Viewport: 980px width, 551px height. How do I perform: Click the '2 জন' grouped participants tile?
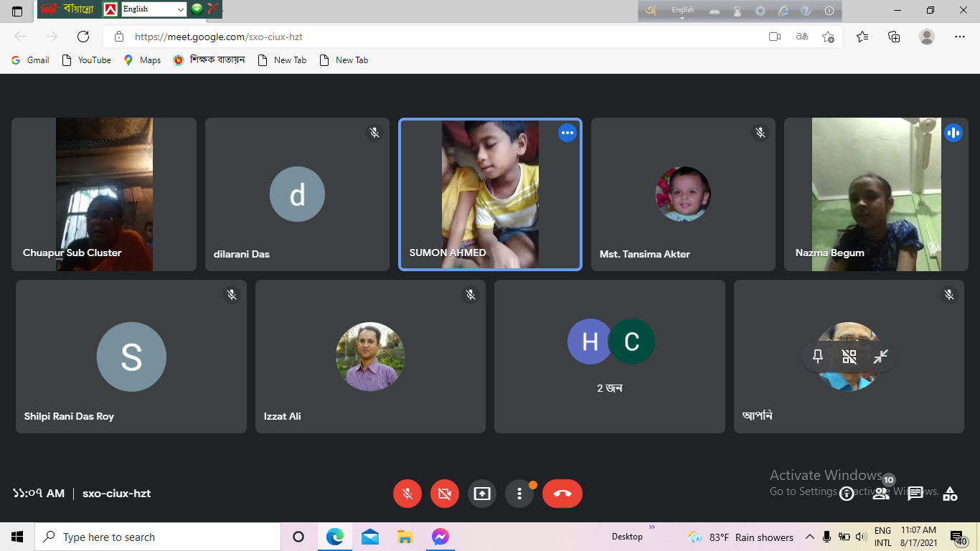(x=610, y=357)
